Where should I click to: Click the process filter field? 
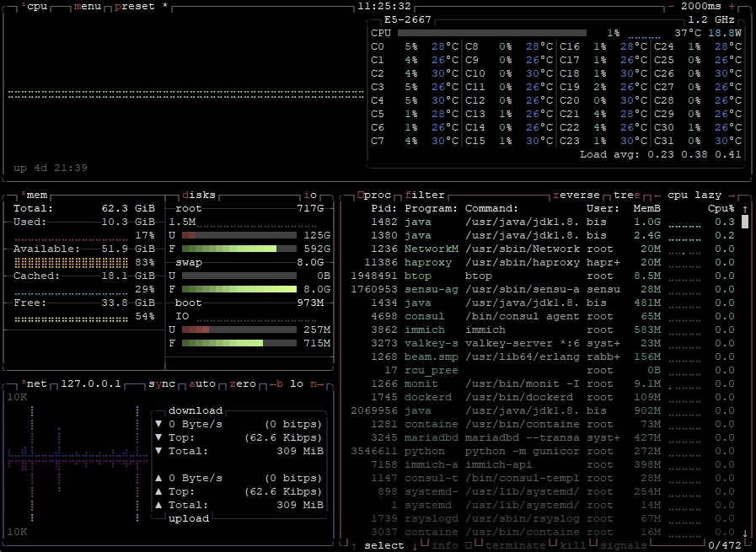pyautogui.click(x=425, y=195)
